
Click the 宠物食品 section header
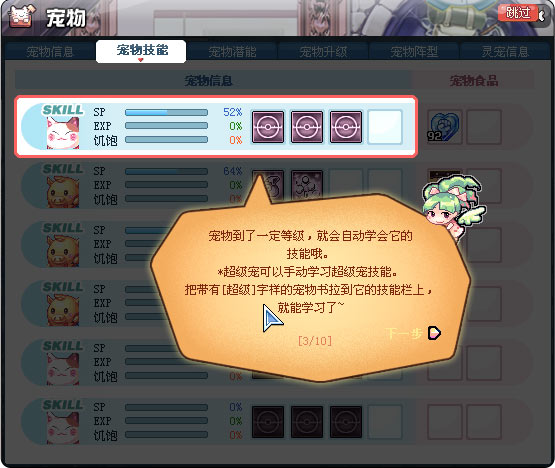(x=474, y=81)
